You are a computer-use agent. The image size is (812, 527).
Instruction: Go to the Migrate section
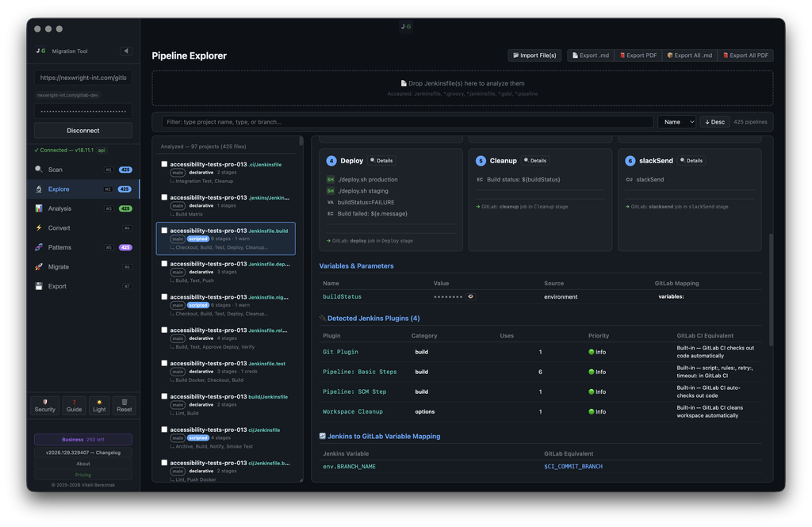click(x=83, y=266)
